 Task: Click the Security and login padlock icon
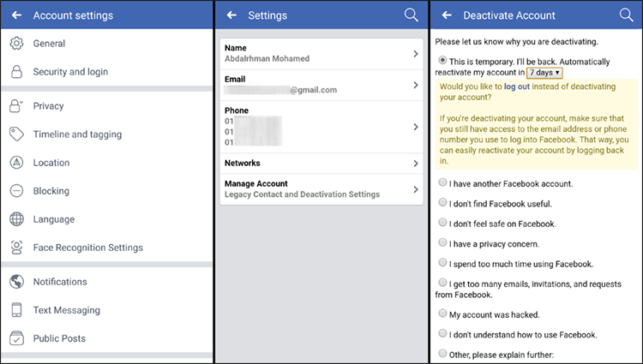point(16,72)
